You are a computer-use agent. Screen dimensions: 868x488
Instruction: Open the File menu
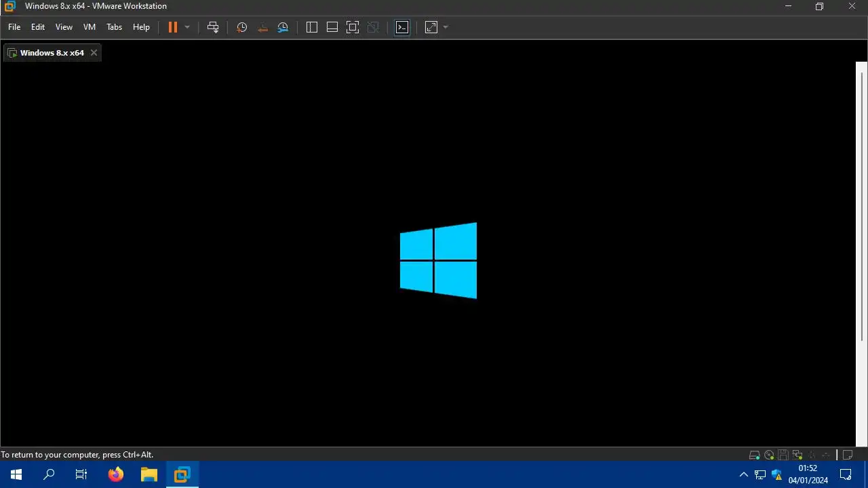(x=14, y=27)
